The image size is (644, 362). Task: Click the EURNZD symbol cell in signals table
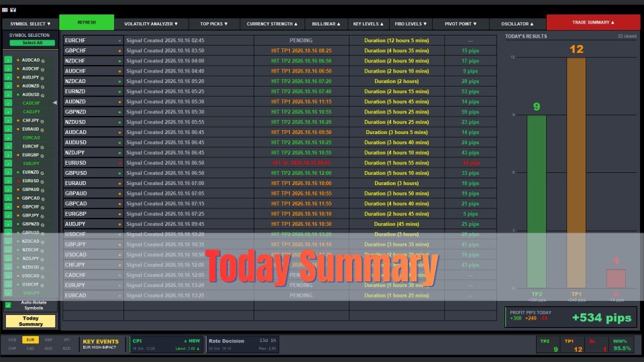pyautogui.click(x=93, y=92)
